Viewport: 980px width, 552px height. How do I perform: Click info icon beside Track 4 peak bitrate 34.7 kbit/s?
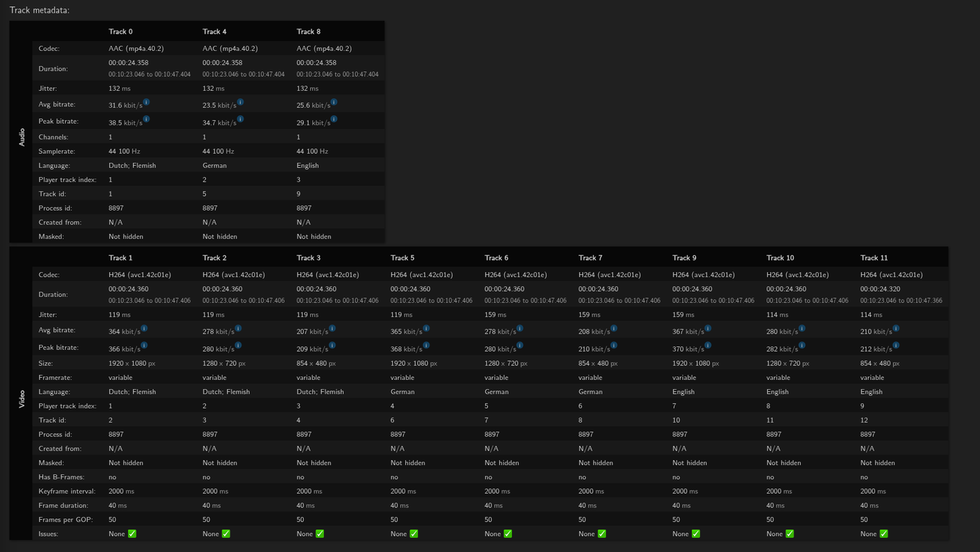(x=240, y=119)
